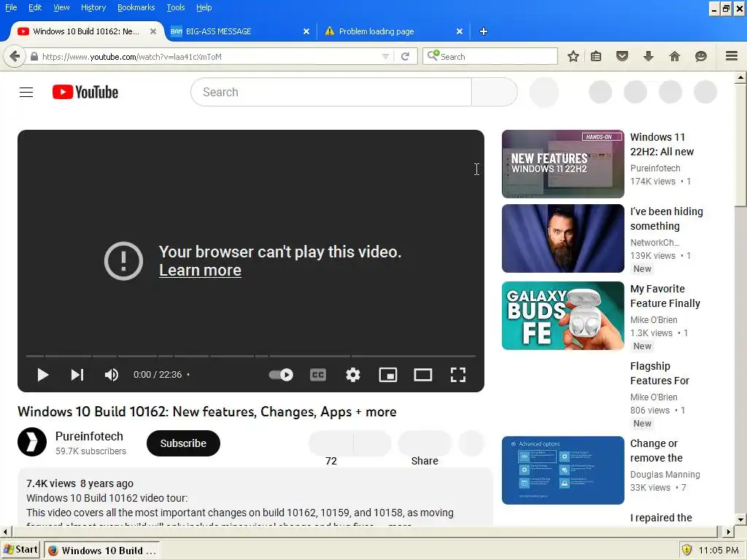Open the Help menu
The height and width of the screenshot is (560, 747).
tap(204, 7)
